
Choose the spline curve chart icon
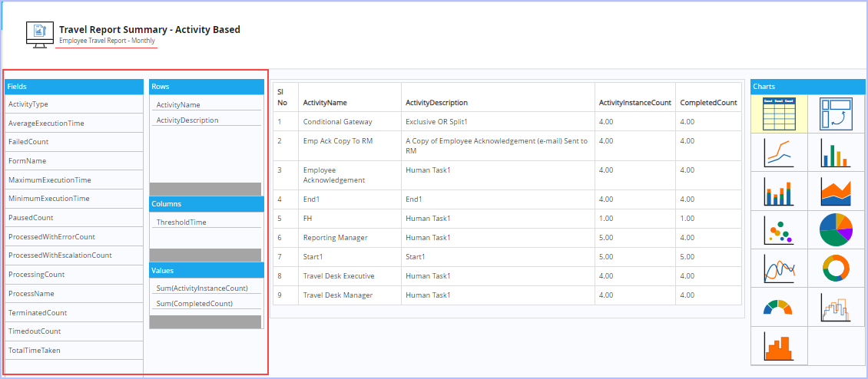click(779, 269)
